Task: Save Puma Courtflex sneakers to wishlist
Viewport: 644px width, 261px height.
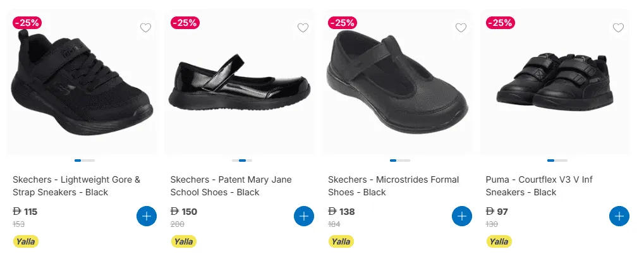Action: click(618, 28)
